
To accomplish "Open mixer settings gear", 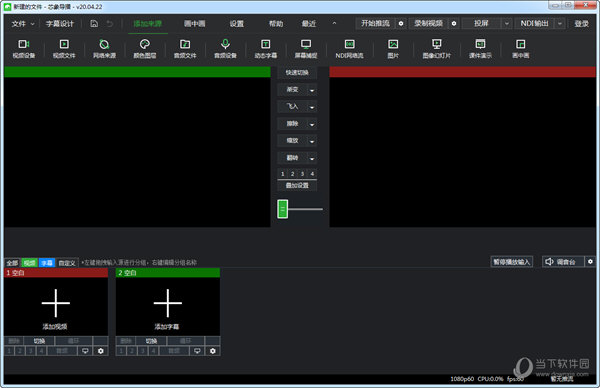I will tap(590, 261).
